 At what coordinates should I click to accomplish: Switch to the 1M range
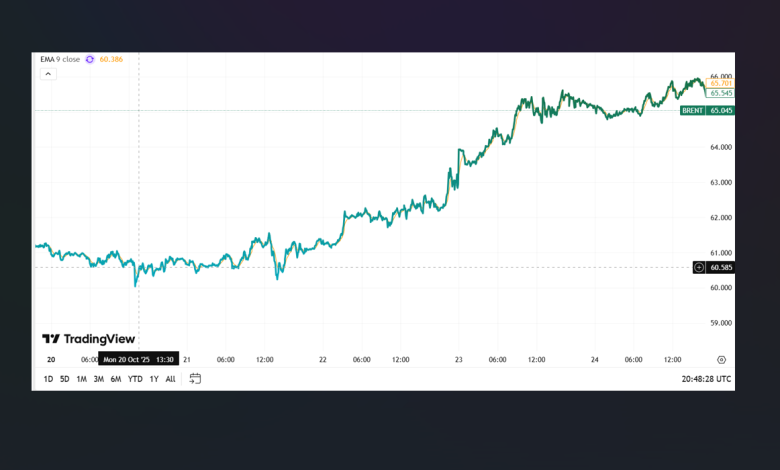click(x=81, y=379)
